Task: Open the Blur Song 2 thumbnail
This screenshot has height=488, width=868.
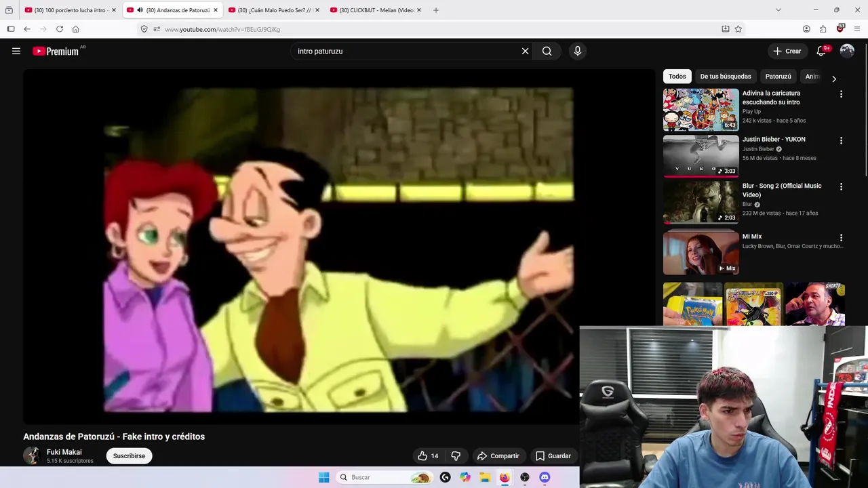Action: coord(701,202)
